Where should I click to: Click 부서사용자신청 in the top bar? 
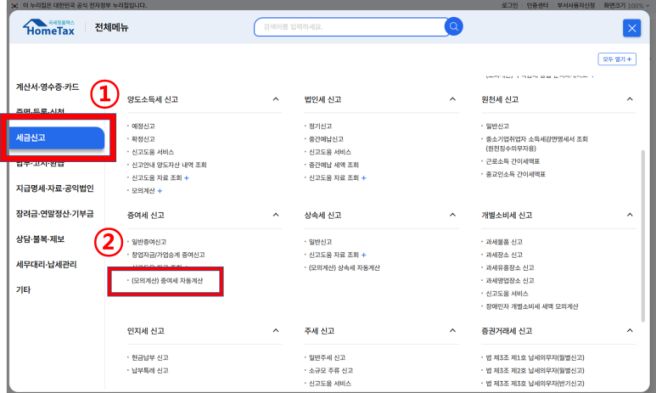576,5
